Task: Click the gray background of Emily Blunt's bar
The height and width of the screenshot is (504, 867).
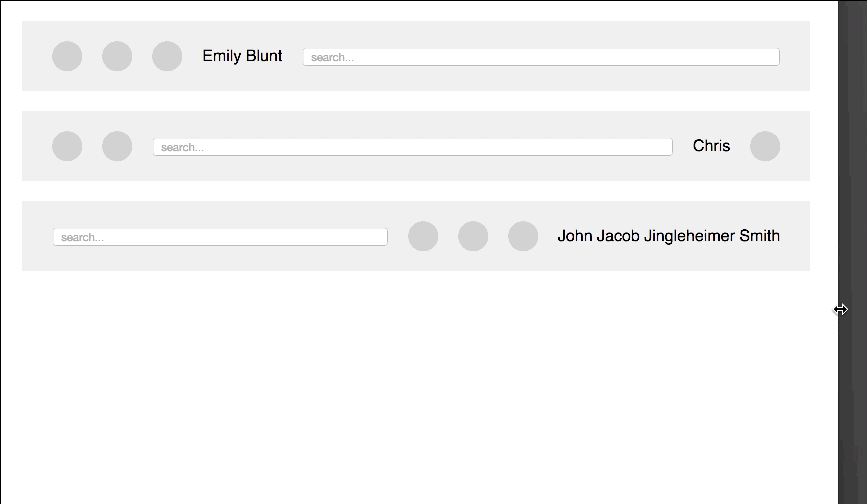Action: pyautogui.click(x=416, y=82)
